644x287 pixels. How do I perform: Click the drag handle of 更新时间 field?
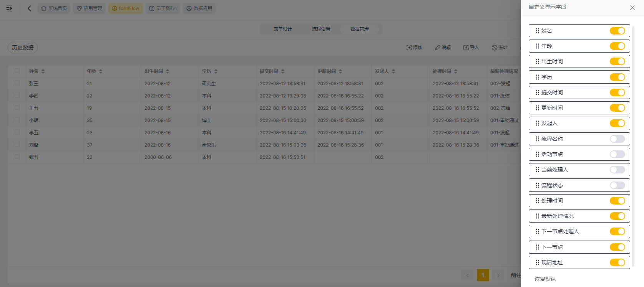538,108
